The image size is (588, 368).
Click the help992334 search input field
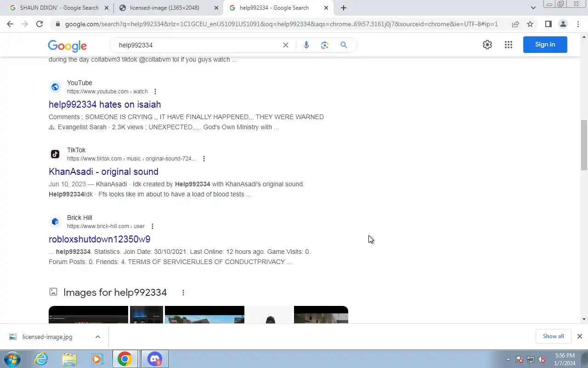198,45
